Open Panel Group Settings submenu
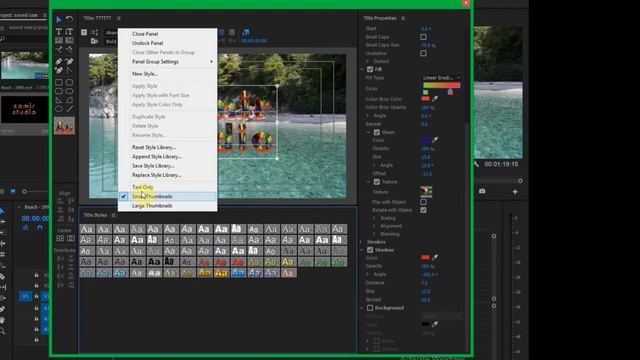Viewport: 640px width, 360px height. tap(168, 62)
